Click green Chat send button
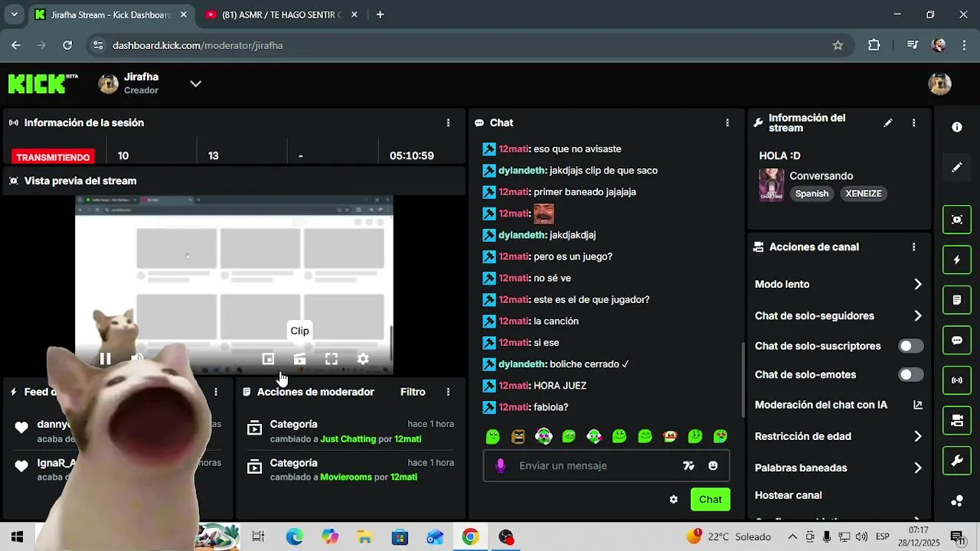 pyautogui.click(x=710, y=500)
